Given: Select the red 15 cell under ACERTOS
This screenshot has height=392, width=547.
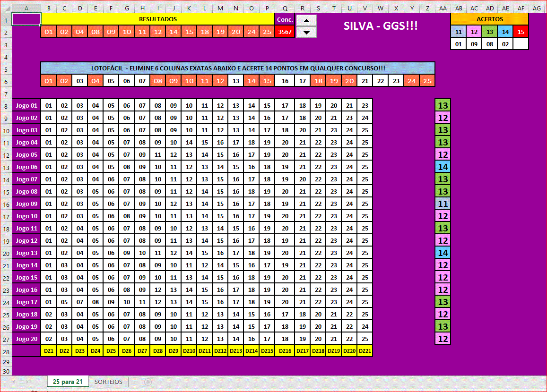Looking at the screenshot, I should [521, 32].
